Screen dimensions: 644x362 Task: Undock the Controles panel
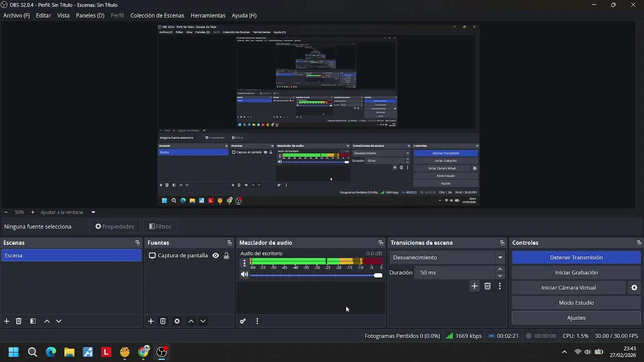tap(639, 243)
